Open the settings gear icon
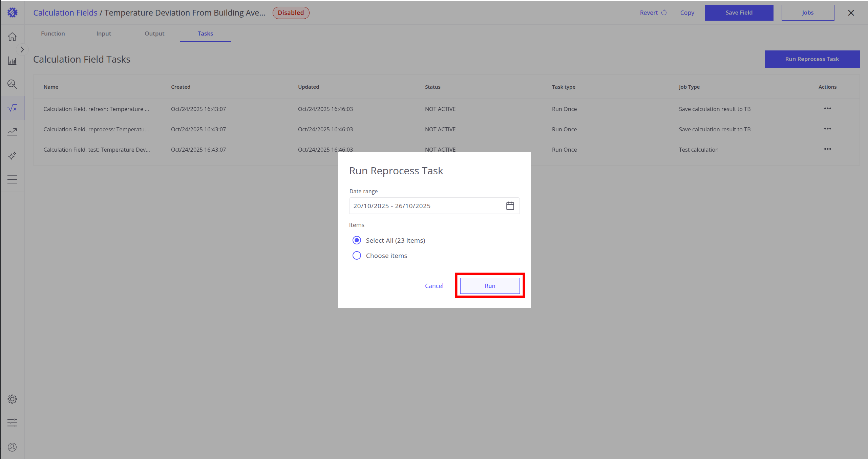Image resolution: width=868 pixels, height=459 pixels. (12, 399)
